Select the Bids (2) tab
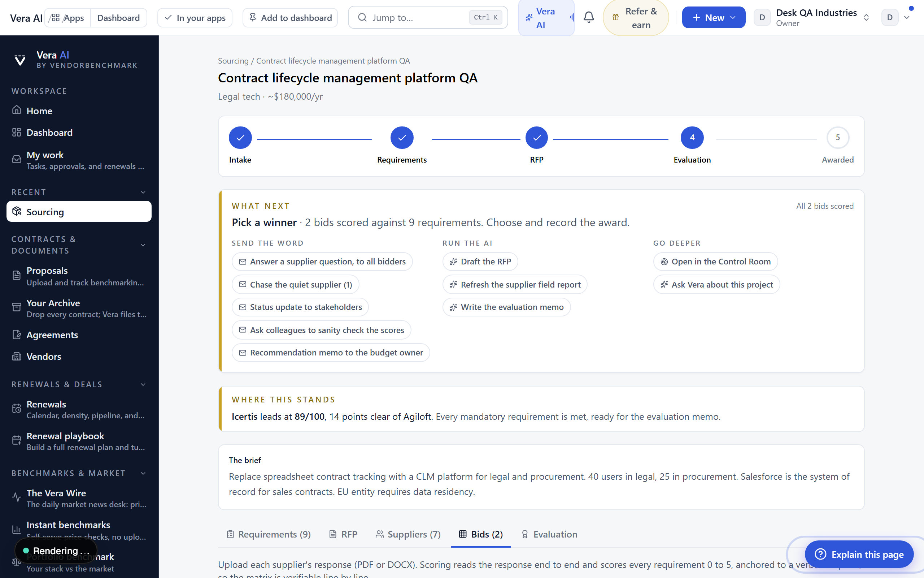 coord(481,534)
